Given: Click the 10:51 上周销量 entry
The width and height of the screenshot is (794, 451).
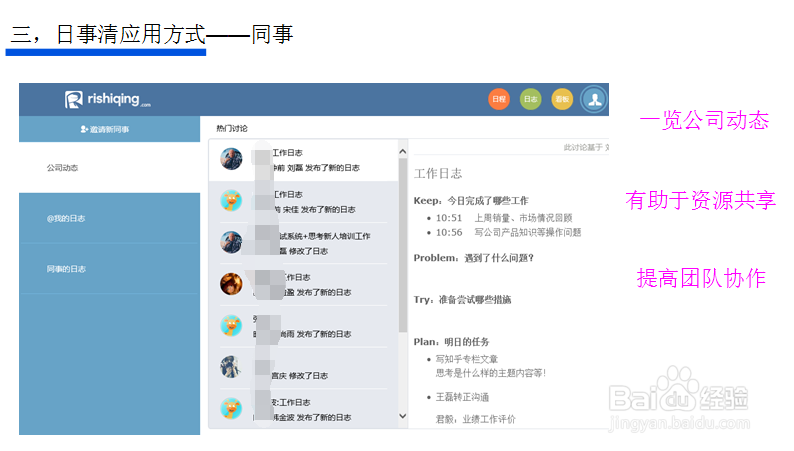Looking at the screenshot, I should (504, 218).
